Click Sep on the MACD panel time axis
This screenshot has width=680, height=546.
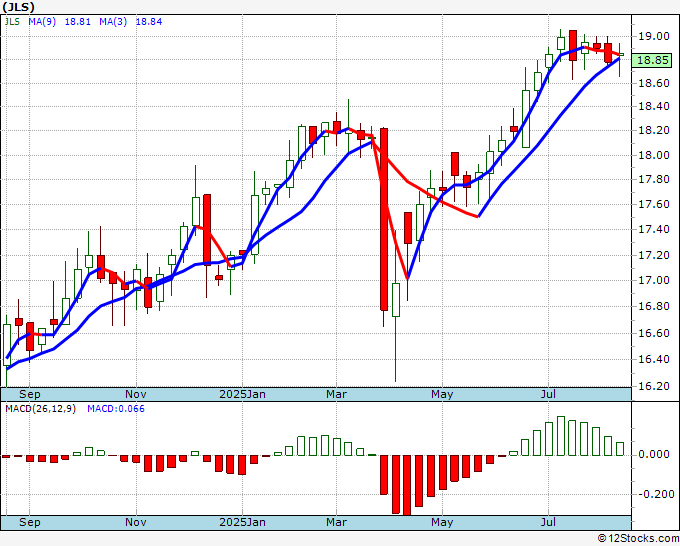point(29,522)
